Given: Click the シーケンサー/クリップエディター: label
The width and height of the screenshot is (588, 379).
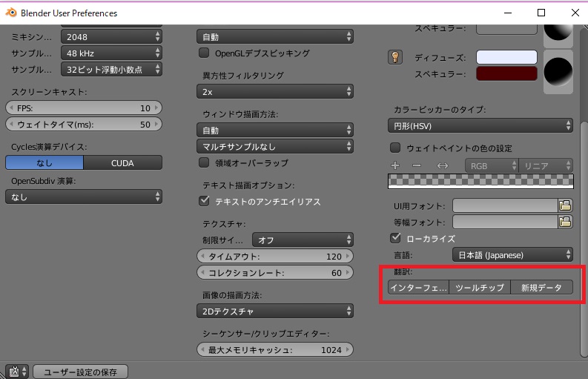Looking at the screenshot, I should click(x=265, y=334).
